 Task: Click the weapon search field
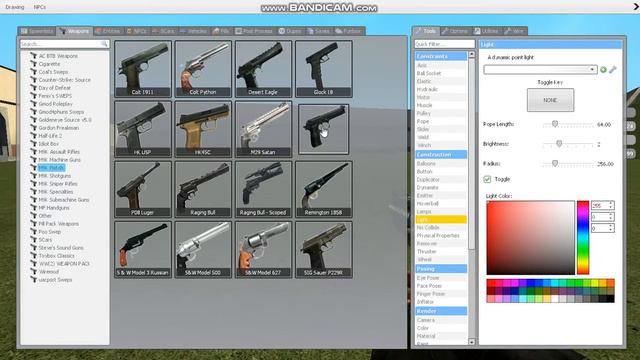64,44
